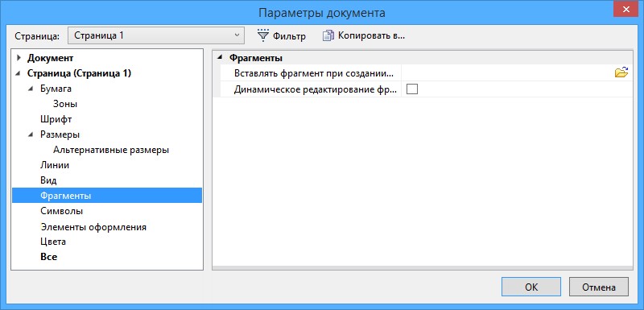This screenshot has width=644, height=310.
Task: Collapse the Бумага tree branch
Action: click(31, 89)
